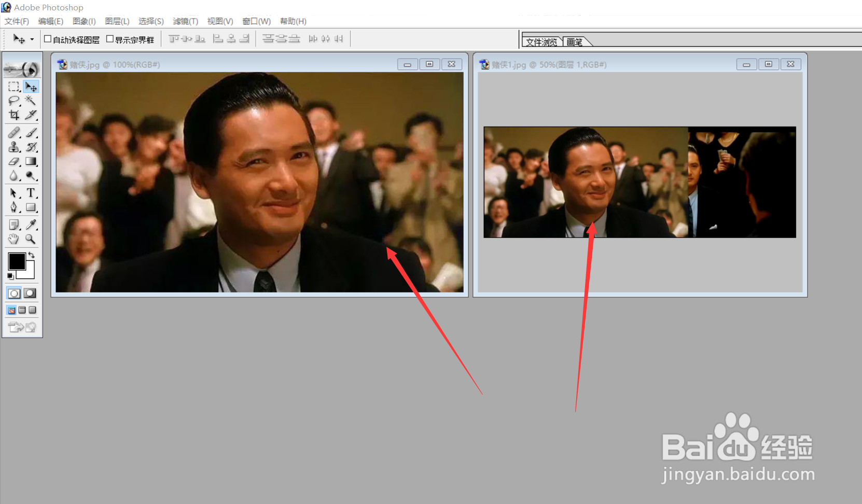Switch to the 画笔 tab
Viewport: 862px width, 504px height.
click(575, 42)
